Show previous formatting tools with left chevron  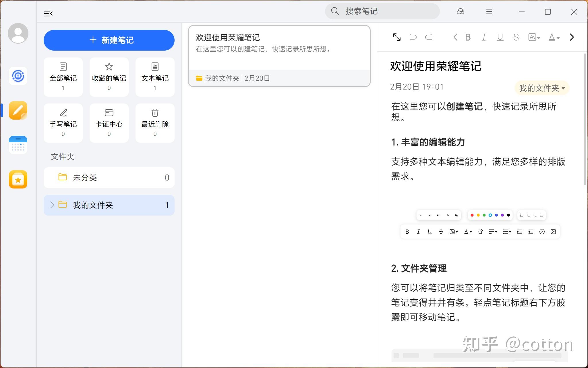[455, 37]
